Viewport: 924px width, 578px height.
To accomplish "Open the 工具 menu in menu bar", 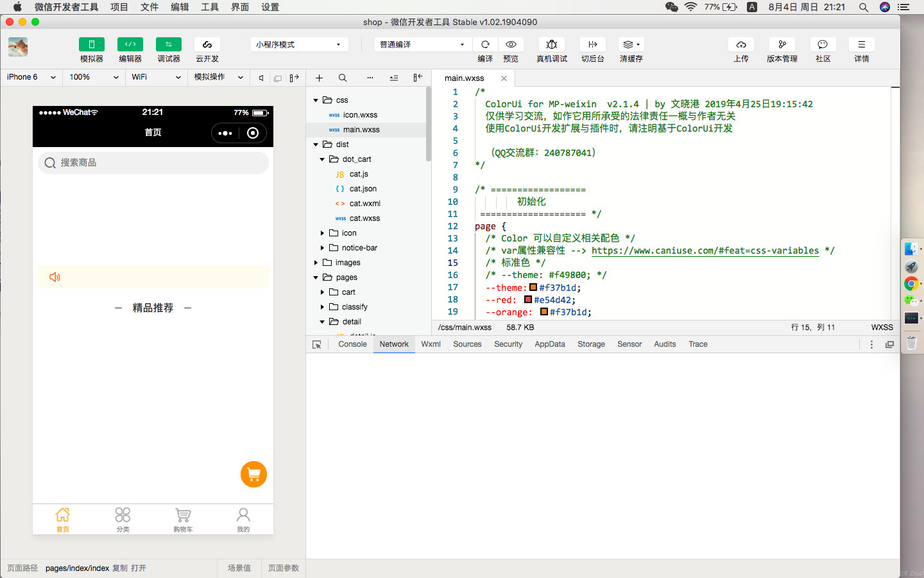I will point(210,7).
